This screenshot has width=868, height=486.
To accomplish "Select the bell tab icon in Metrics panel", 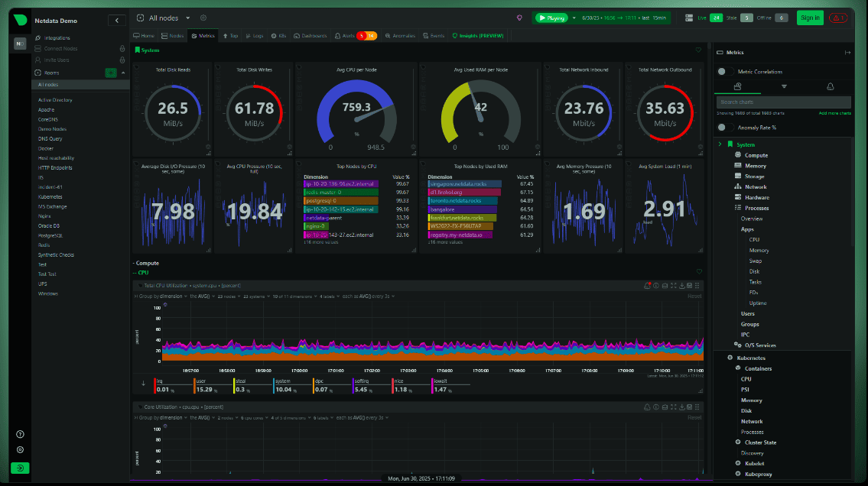I will tap(830, 86).
